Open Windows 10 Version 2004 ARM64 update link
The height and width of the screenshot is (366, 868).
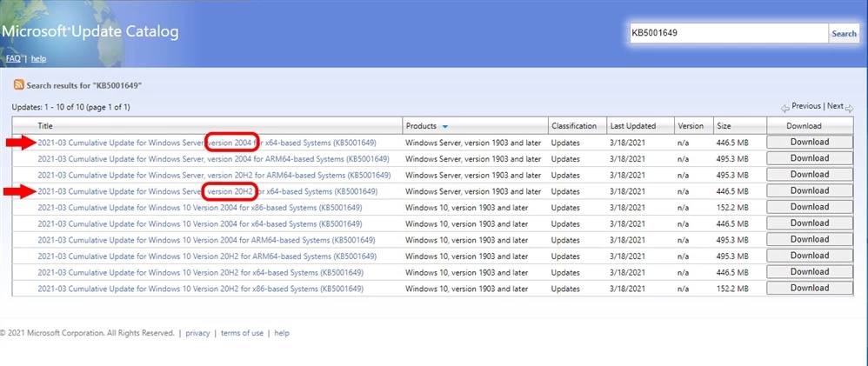coord(206,240)
